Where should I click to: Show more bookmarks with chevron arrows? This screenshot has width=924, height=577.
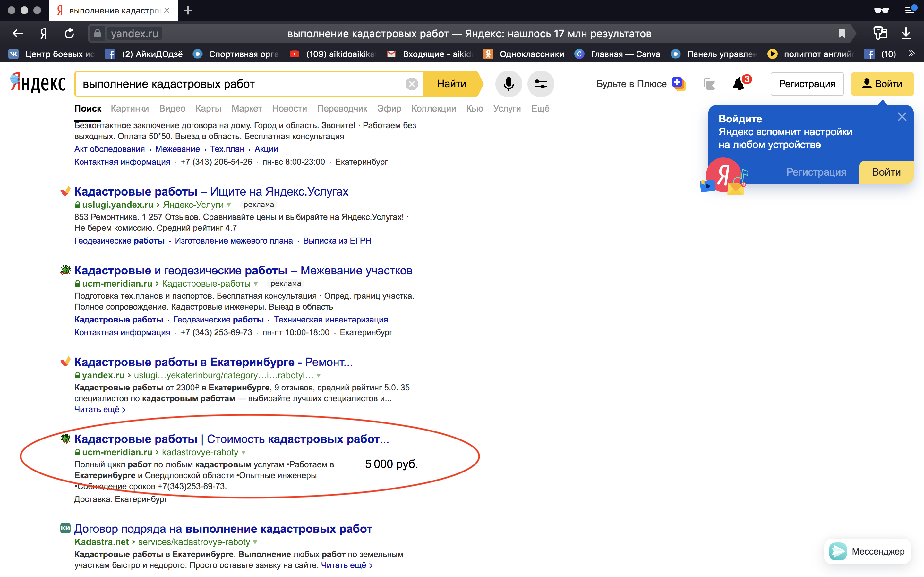tap(911, 54)
